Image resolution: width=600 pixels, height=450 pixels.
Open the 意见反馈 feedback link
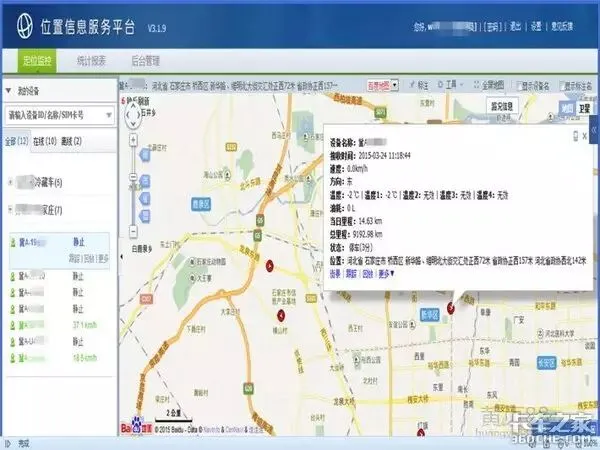(562, 26)
